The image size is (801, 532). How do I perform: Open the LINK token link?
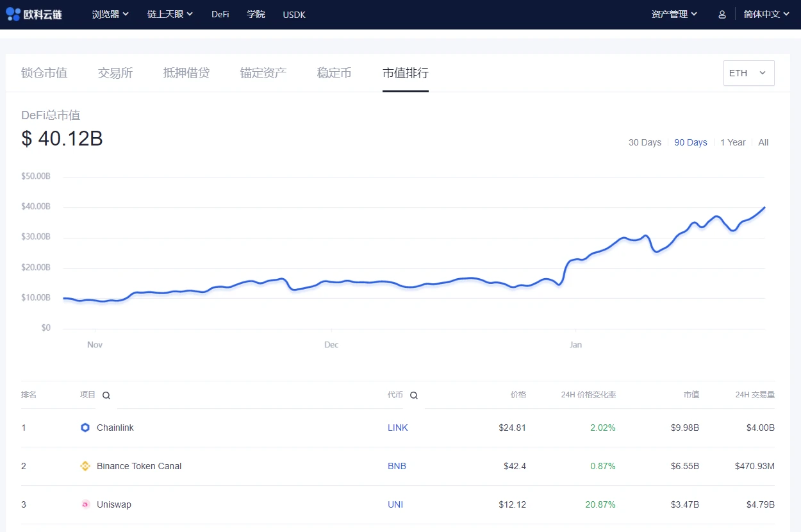(x=398, y=428)
